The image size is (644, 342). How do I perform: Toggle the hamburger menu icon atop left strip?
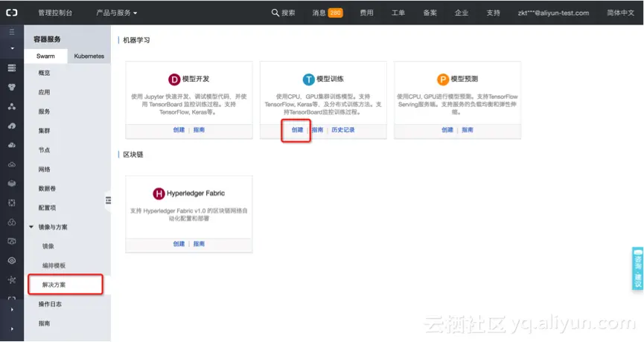click(x=12, y=32)
